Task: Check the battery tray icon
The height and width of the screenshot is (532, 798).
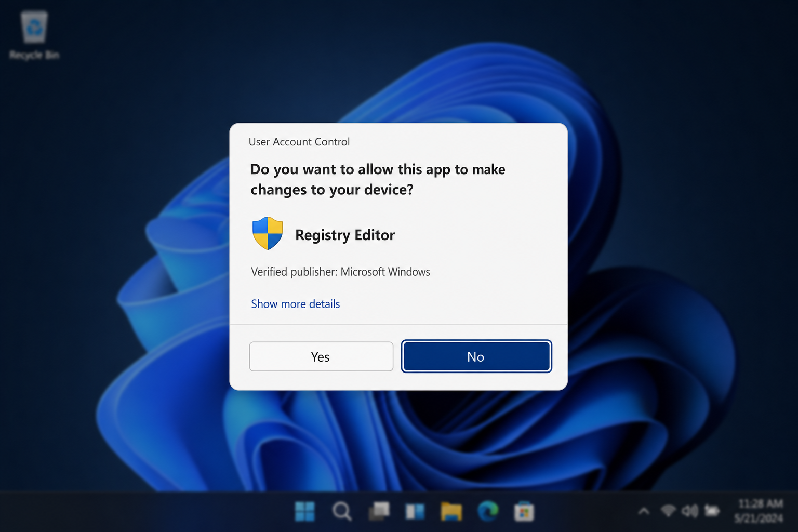Action: [712, 511]
